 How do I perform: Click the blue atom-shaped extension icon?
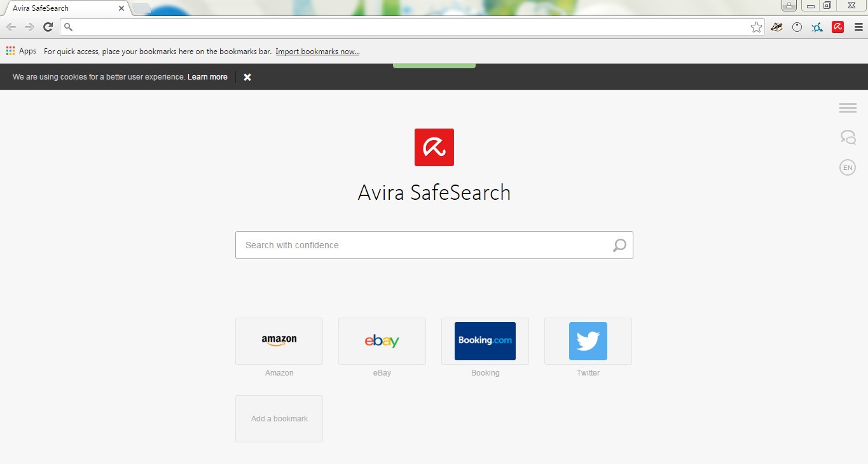[x=817, y=27]
